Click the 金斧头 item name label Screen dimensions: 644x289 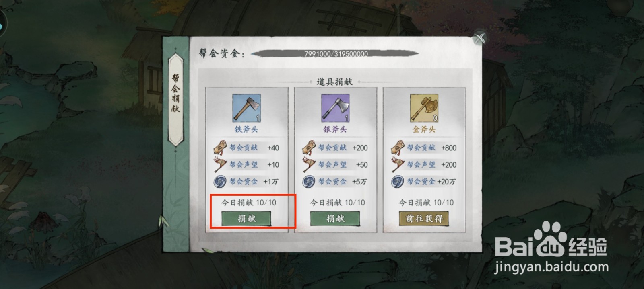424,129
